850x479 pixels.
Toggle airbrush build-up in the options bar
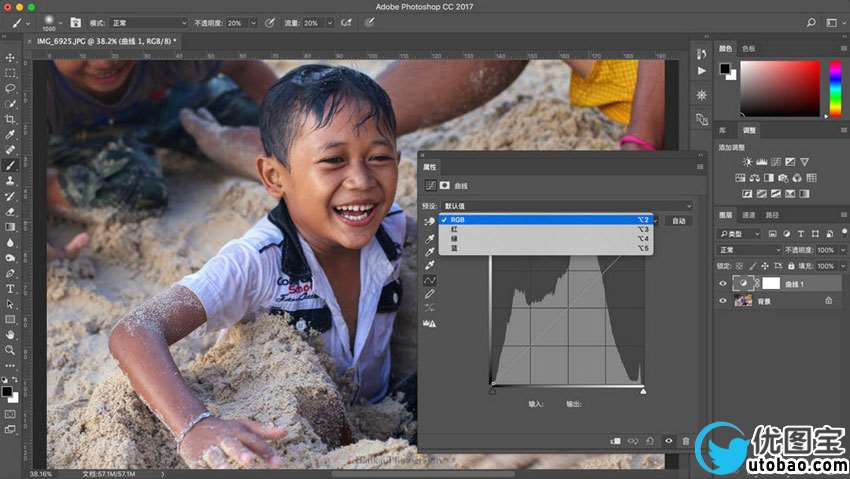pos(346,23)
